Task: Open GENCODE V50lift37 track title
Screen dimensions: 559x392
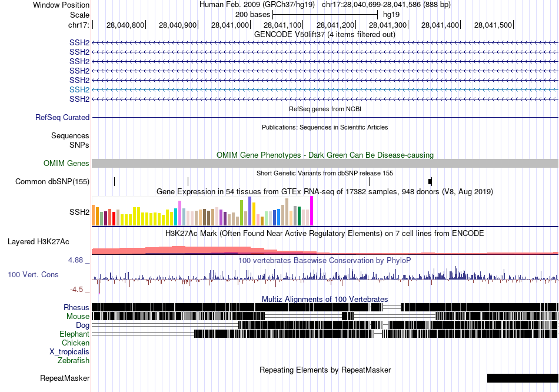Action: [325, 35]
